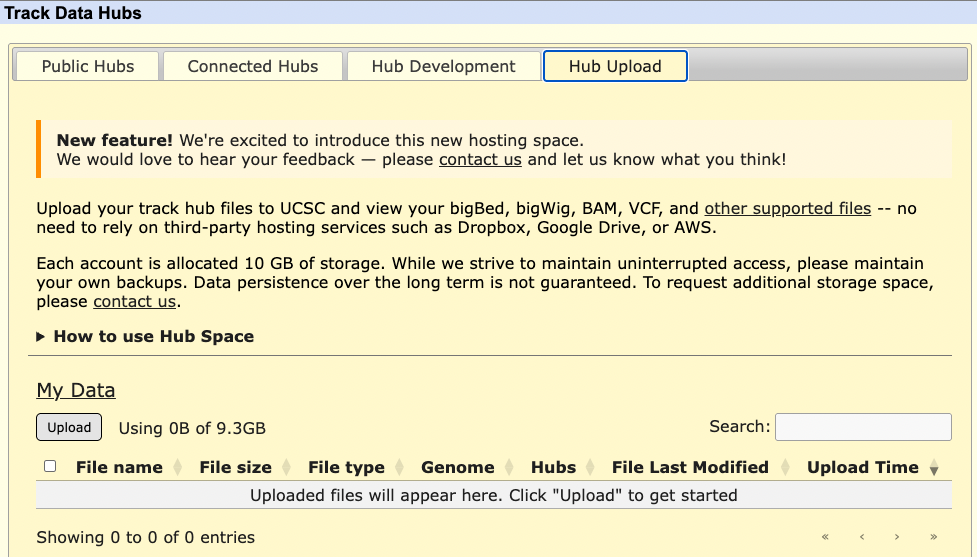The height and width of the screenshot is (557, 977).
Task: Jump to last page pagination arrow
Action: click(x=934, y=537)
